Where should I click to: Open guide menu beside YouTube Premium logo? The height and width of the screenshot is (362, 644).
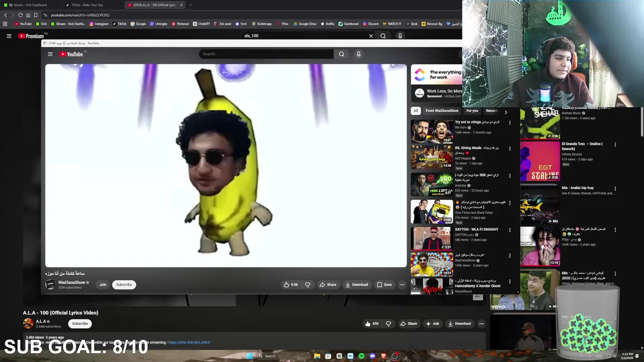9,36
